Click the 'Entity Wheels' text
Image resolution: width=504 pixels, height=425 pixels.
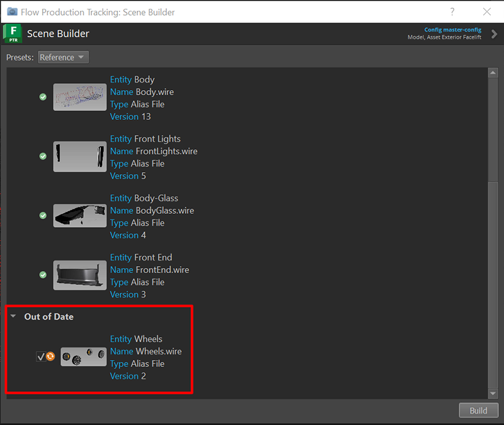(x=136, y=339)
